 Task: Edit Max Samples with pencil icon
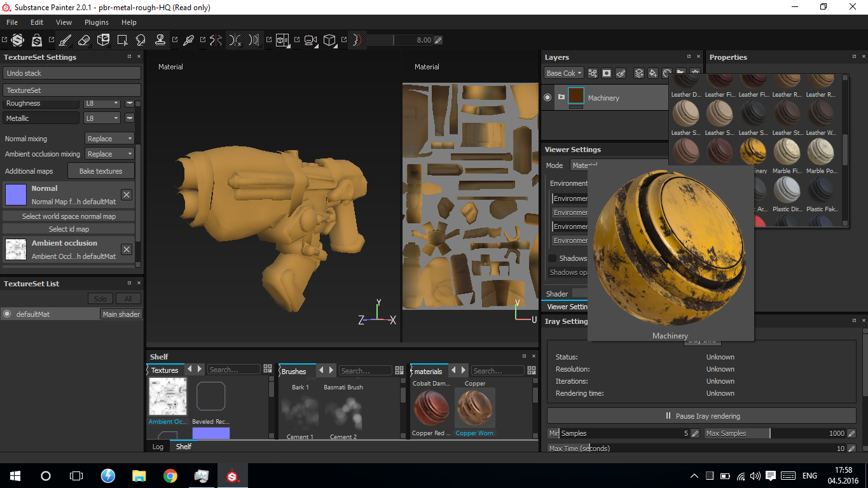coord(851,433)
